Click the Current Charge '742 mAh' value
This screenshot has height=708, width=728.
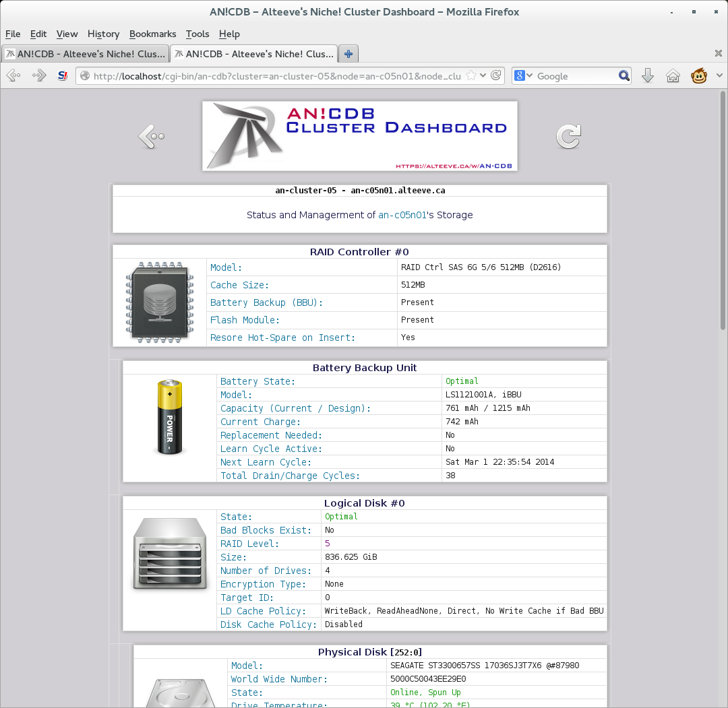(462, 421)
